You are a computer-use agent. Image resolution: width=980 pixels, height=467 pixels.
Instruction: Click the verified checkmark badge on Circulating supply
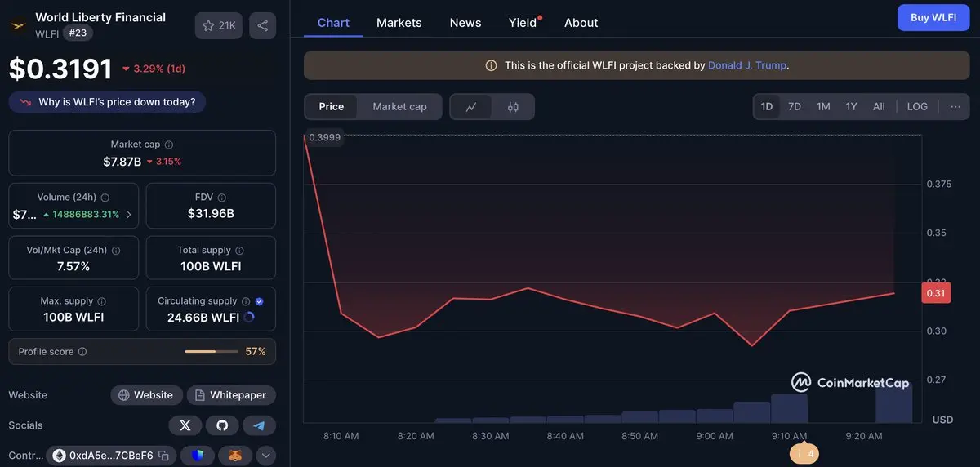click(260, 301)
